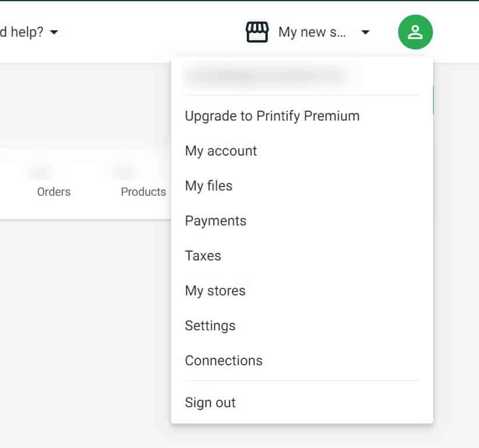The image size is (479, 448).
Task: Open My account from the menu
Action: (221, 151)
